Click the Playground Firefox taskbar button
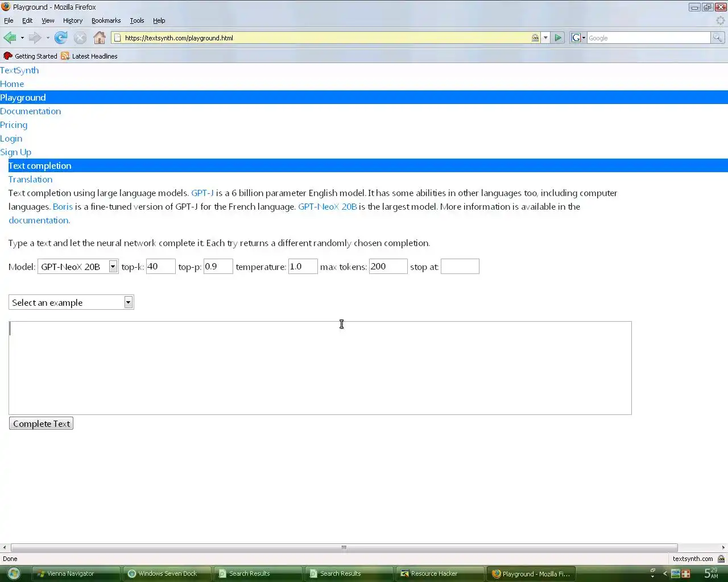This screenshot has height=582, width=728. point(531,573)
